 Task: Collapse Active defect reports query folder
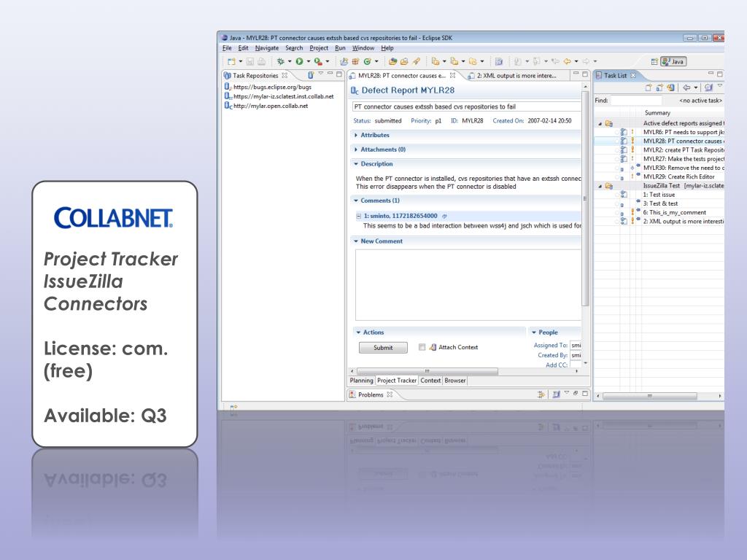coord(600,124)
